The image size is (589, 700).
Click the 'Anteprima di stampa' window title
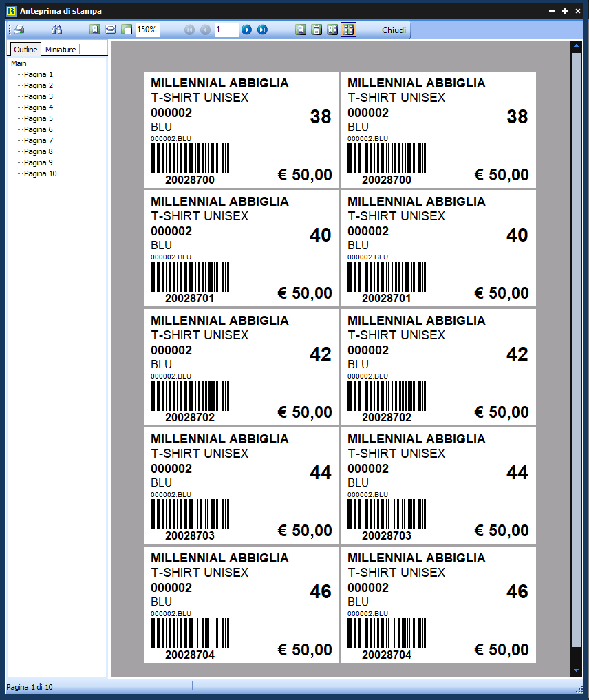point(61,11)
